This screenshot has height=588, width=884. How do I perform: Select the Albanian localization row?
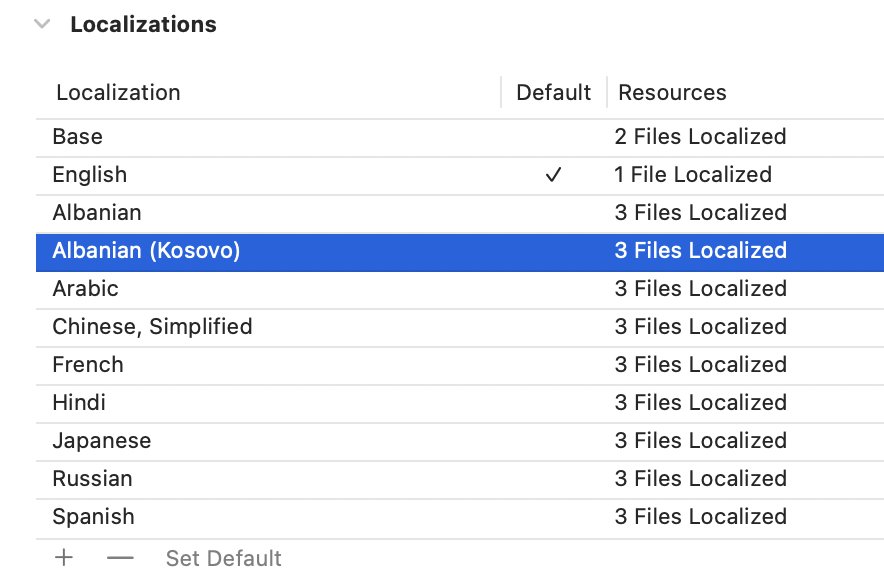[x=97, y=213]
